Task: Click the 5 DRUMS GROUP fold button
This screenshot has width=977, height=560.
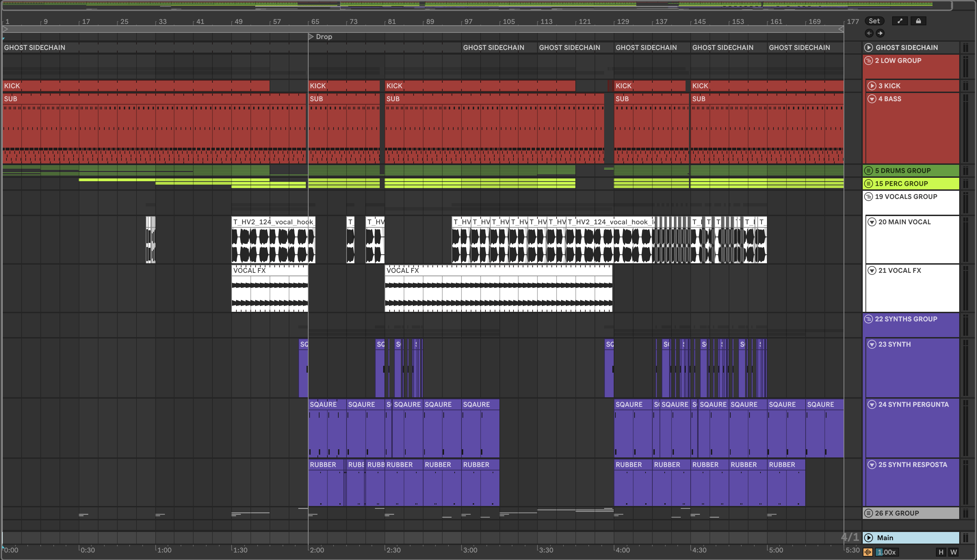Action: tap(869, 170)
